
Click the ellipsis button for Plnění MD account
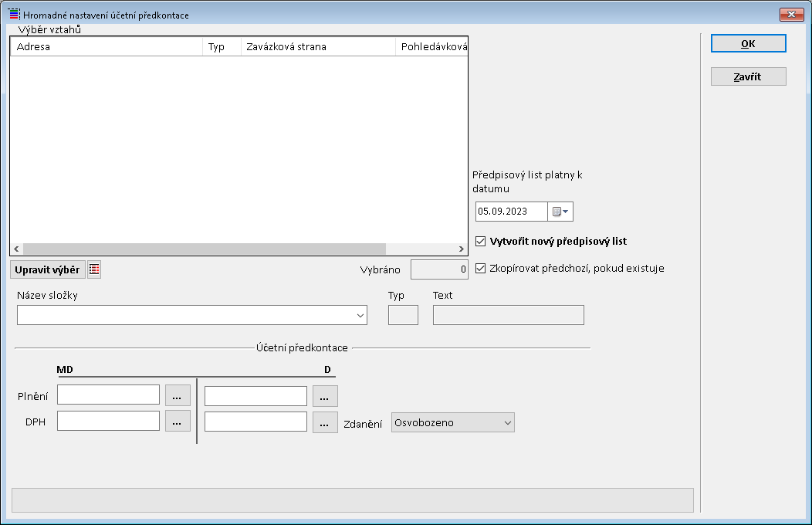[178, 395]
